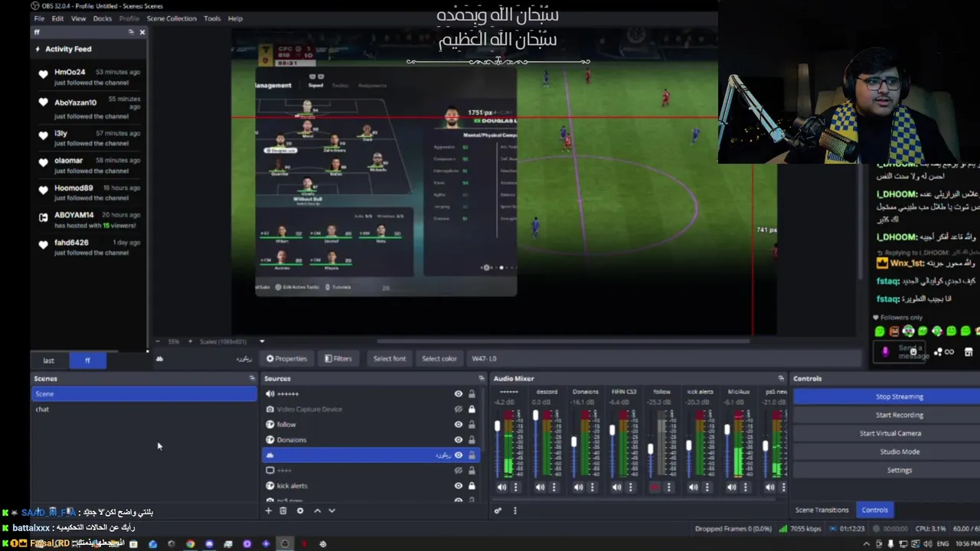Viewport: 980px width, 551px height.
Task: Hide the ++++++ audio source
Action: tap(458, 394)
